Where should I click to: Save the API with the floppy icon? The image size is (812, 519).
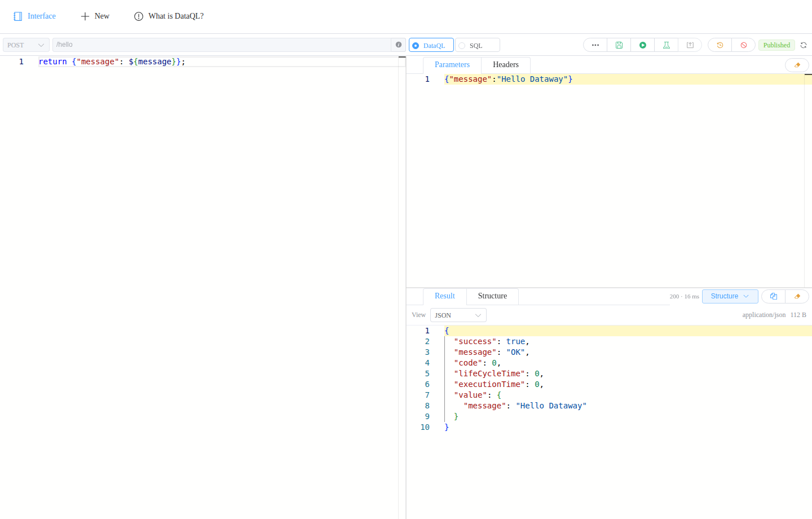[x=619, y=45]
